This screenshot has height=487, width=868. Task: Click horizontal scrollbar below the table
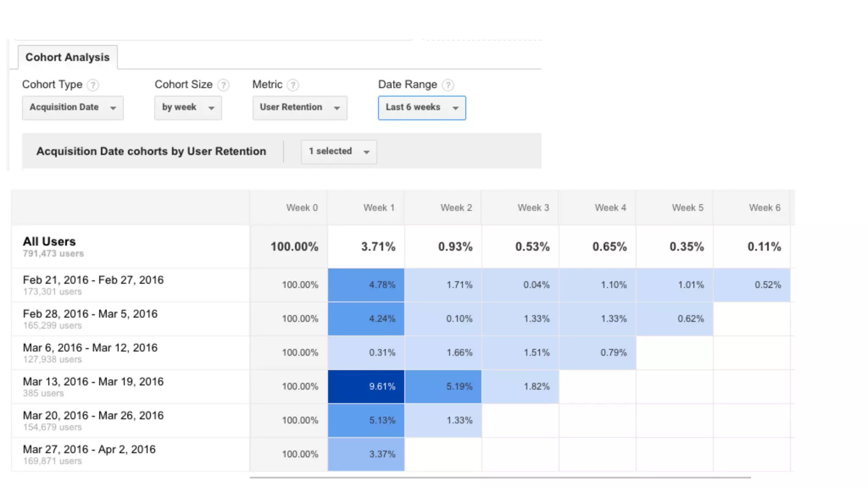pyautogui.click(x=500, y=477)
